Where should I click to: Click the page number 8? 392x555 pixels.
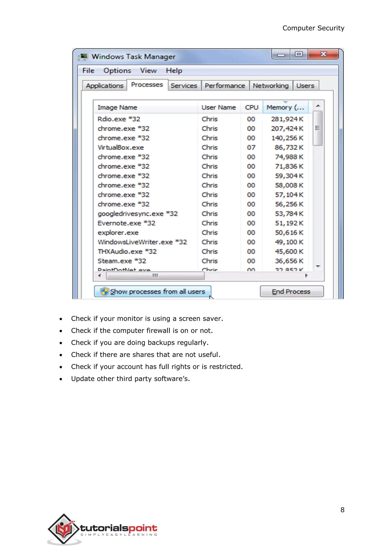pos(342,510)
